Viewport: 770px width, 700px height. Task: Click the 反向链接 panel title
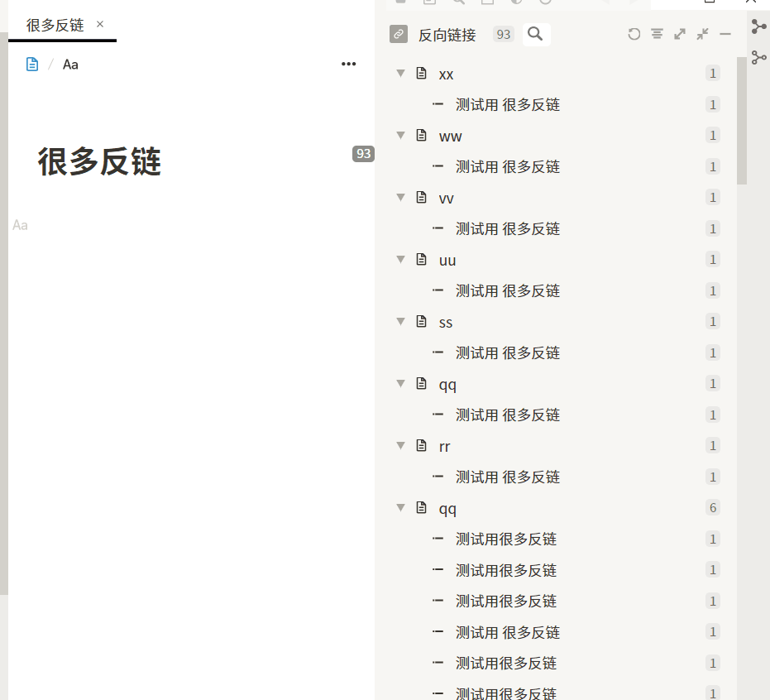(x=447, y=35)
